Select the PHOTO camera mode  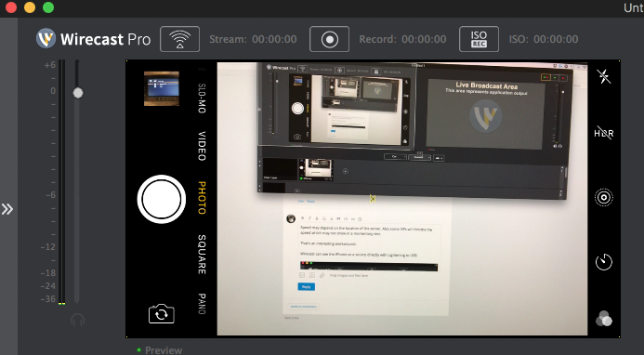point(202,198)
